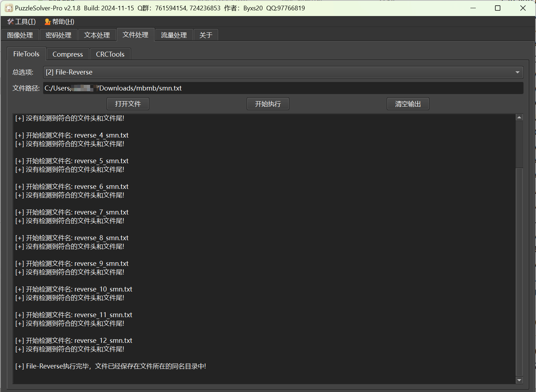Select the FileTools sub-tab

coord(26,54)
